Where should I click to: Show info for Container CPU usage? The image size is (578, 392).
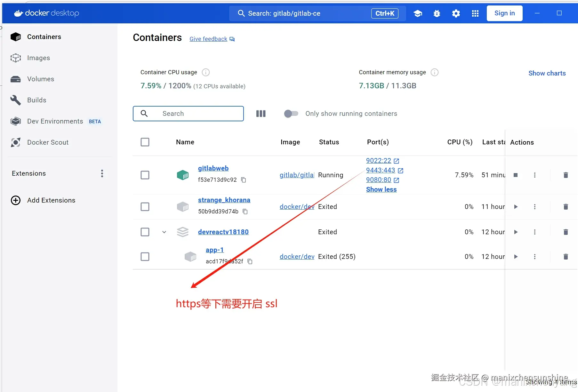[x=206, y=72]
